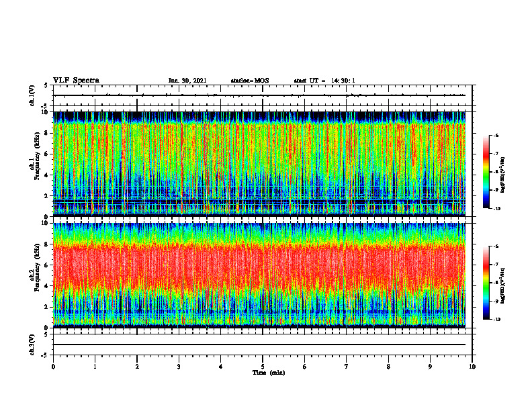Click the "10" kHz tick of ch.1 spectrogram
The width and height of the screenshot is (532, 411).
pos(46,112)
